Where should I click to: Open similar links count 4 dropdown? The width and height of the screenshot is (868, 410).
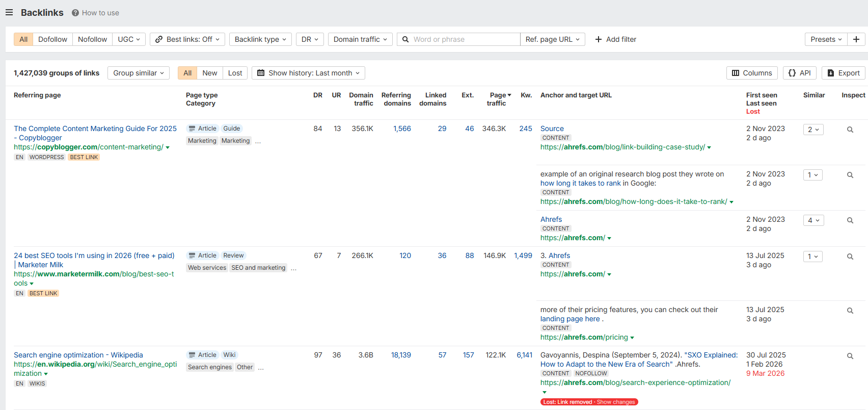813,220
